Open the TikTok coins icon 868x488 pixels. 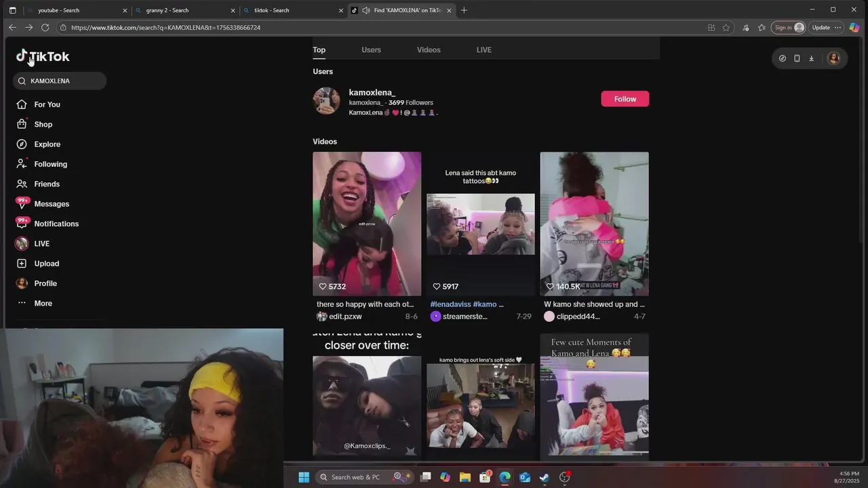782,58
